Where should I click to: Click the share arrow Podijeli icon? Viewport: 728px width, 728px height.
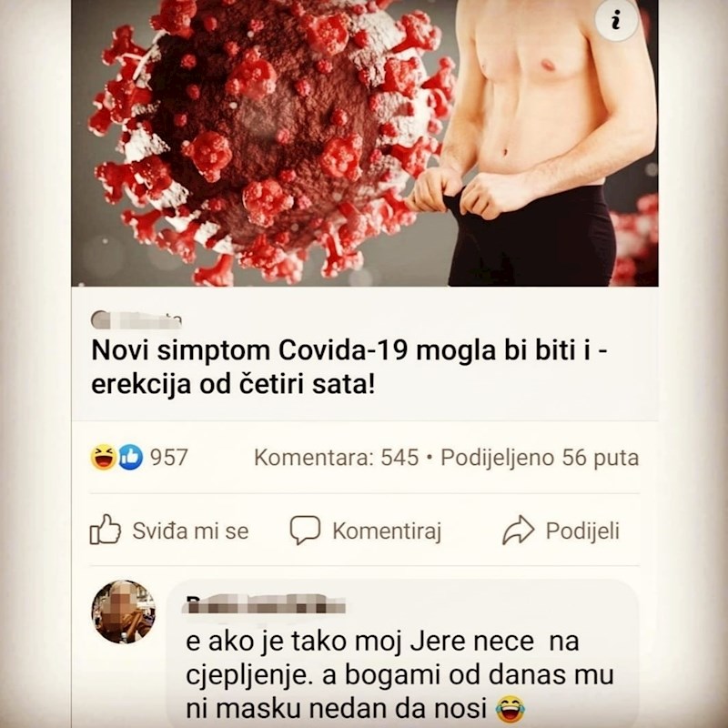518,530
